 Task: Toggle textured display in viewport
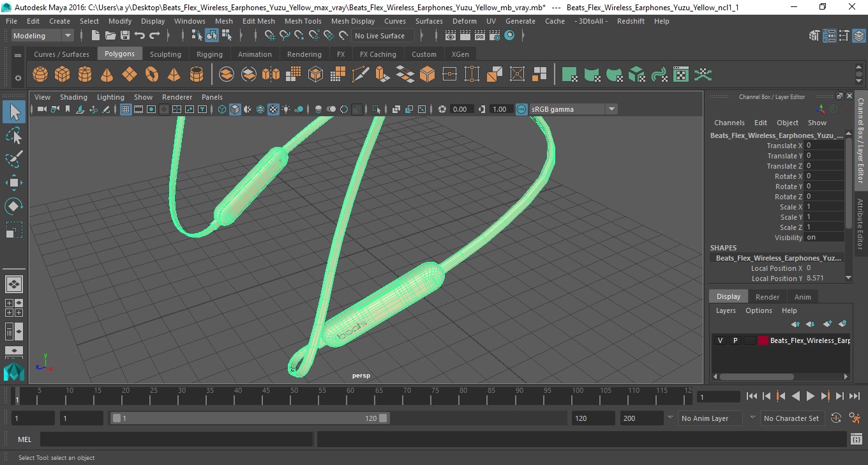(x=273, y=109)
